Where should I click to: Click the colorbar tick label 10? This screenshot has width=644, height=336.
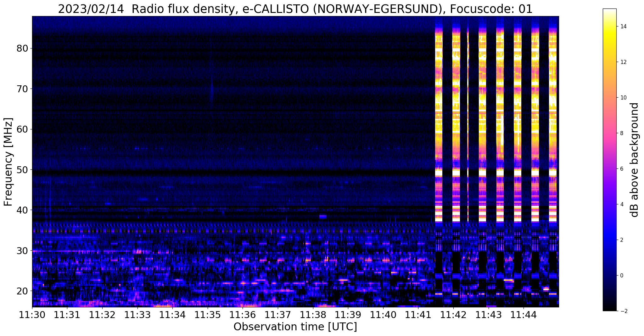(623, 98)
